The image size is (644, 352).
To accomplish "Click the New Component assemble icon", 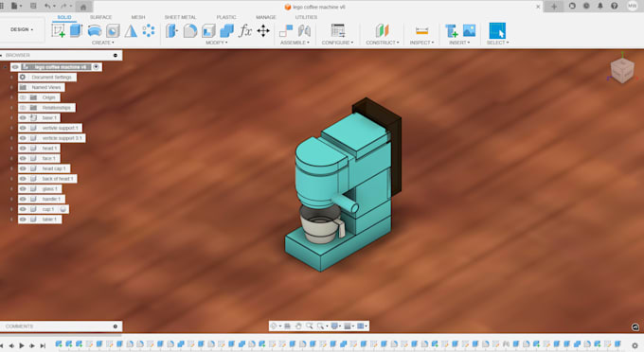I will coord(286,31).
